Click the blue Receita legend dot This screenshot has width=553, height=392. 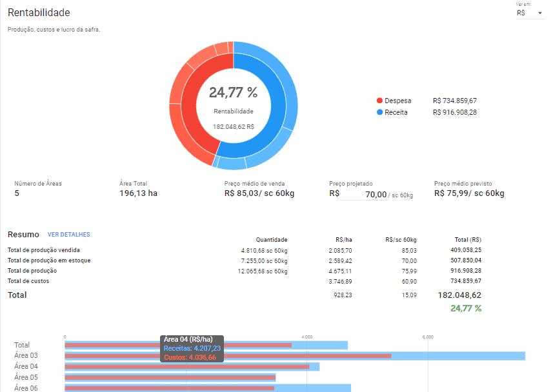tap(379, 112)
